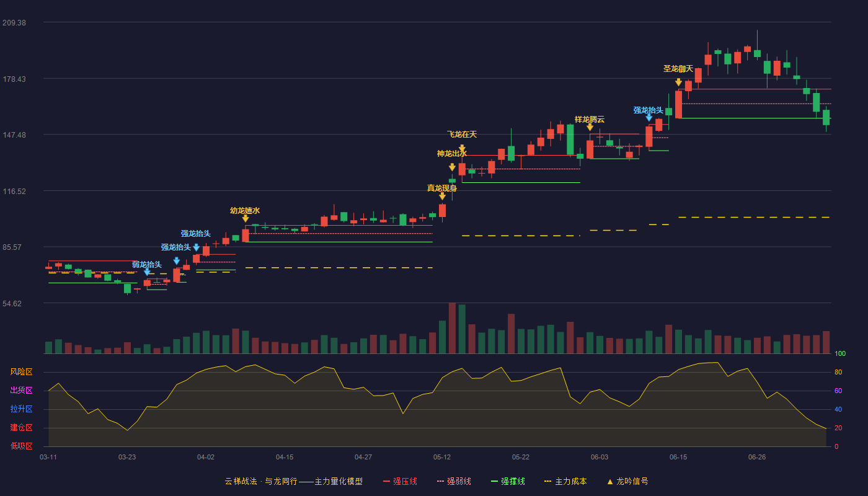Toggle the 强压线 legend series
Screen dimensions: 868x496
point(400,481)
